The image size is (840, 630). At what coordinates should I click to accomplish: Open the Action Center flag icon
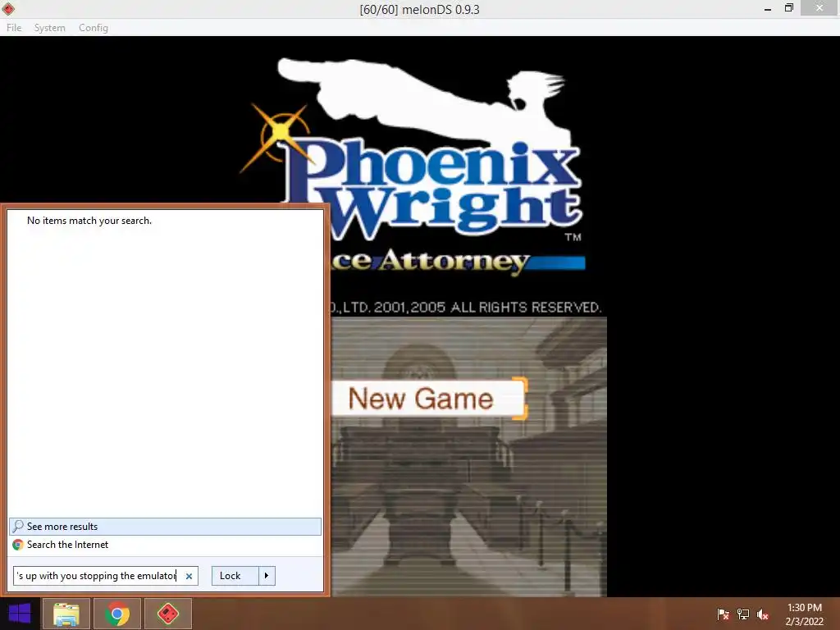[x=724, y=614]
